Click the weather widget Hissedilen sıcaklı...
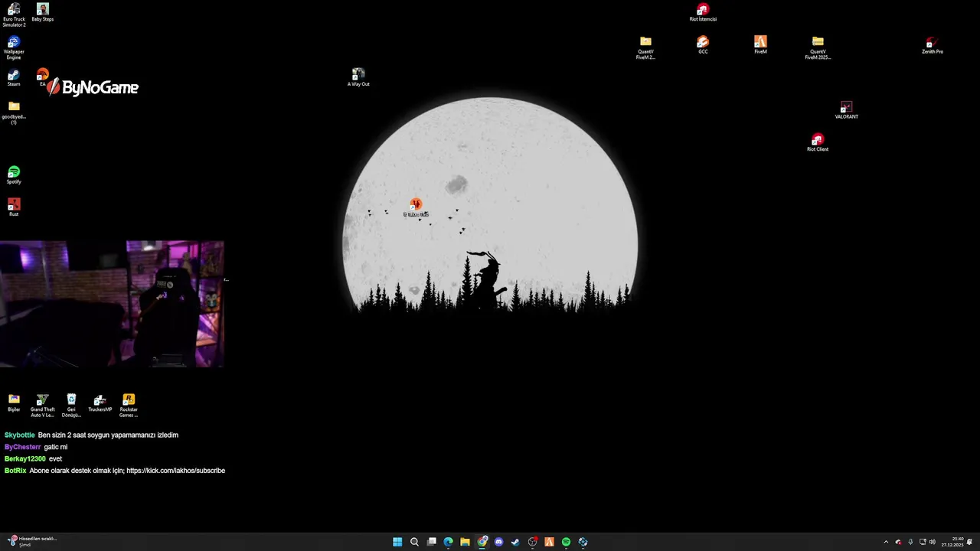 click(x=32, y=541)
